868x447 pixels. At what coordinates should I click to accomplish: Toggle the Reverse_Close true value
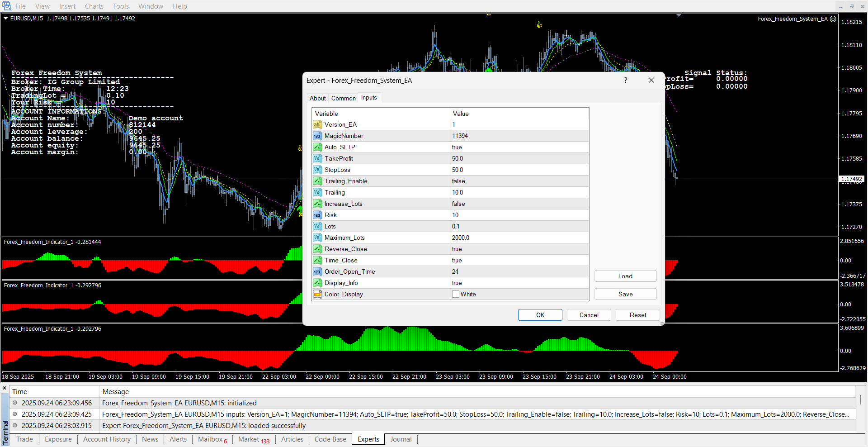tap(457, 249)
